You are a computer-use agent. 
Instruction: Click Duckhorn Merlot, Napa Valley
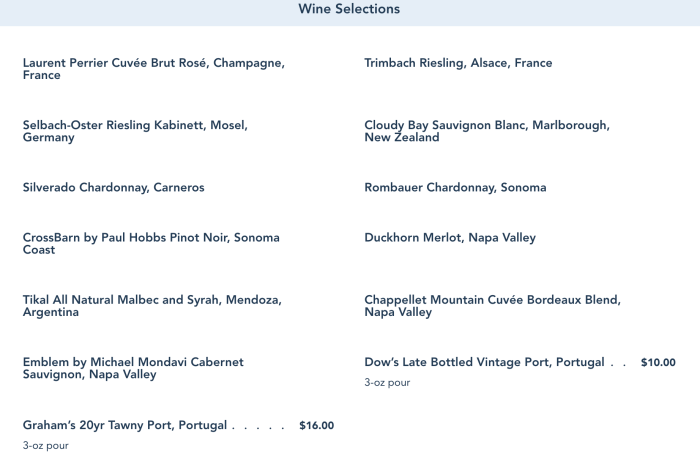pos(450,238)
